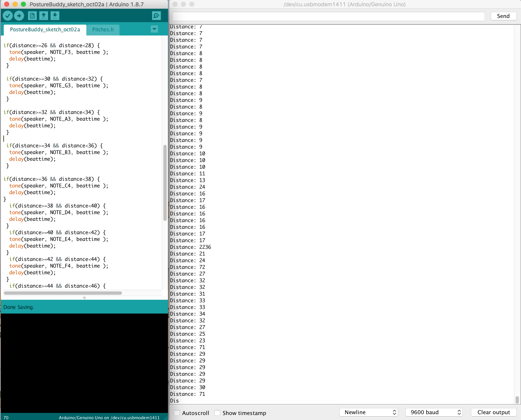Click the Verify sketch checkmark icon

(x=8, y=16)
